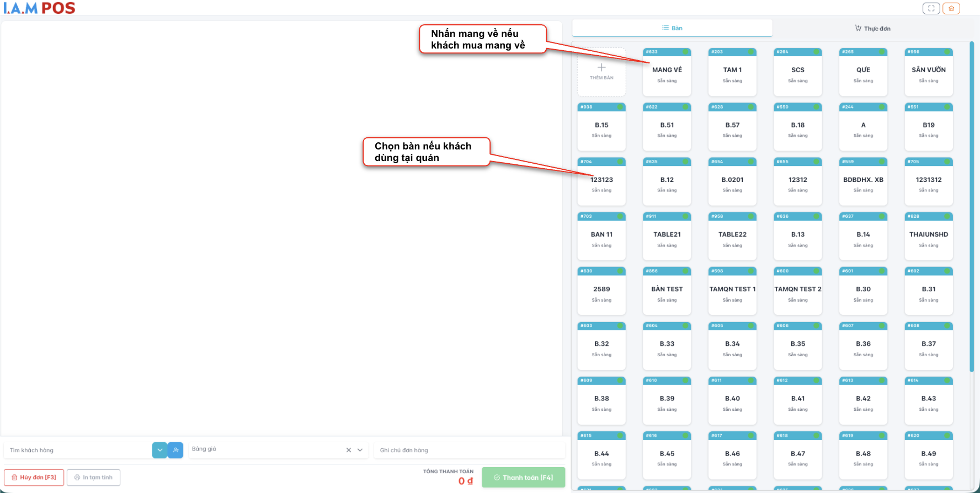
Task: Select table B.15
Action: (x=601, y=127)
